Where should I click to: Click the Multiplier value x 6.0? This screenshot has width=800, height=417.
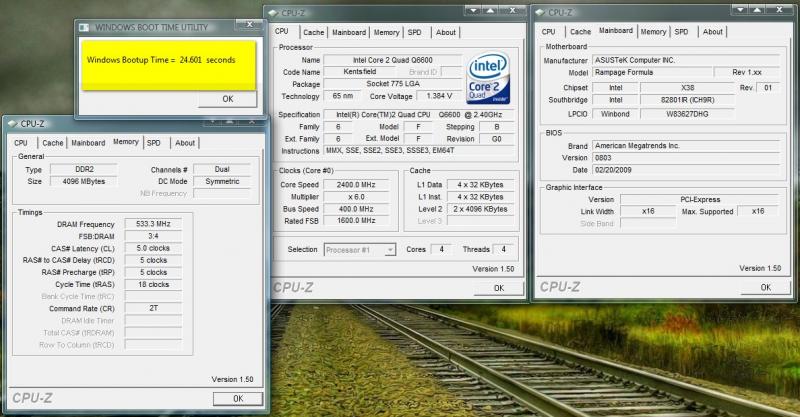[356, 197]
